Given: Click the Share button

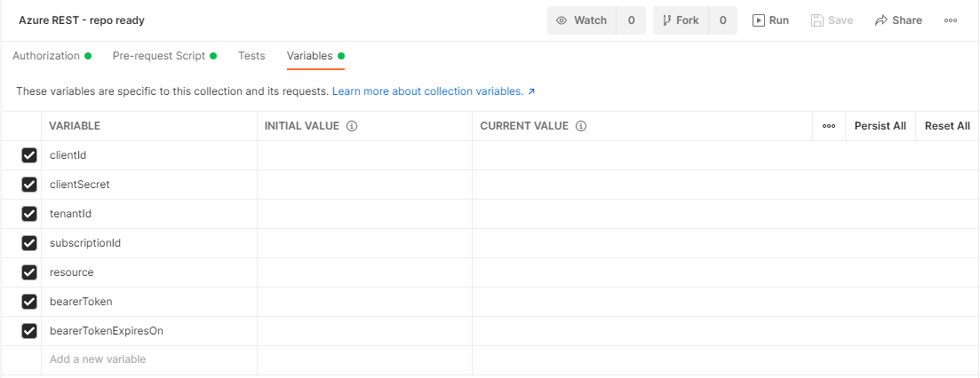Looking at the screenshot, I should [x=898, y=20].
